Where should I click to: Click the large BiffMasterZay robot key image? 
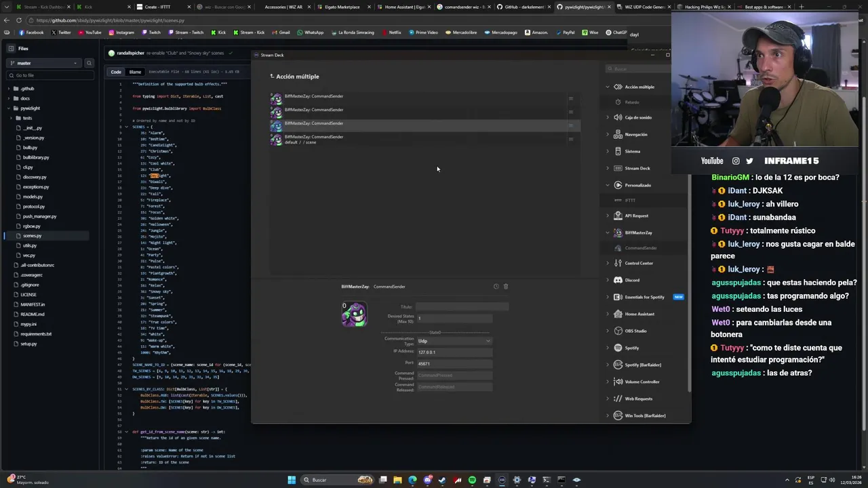click(x=354, y=314)
